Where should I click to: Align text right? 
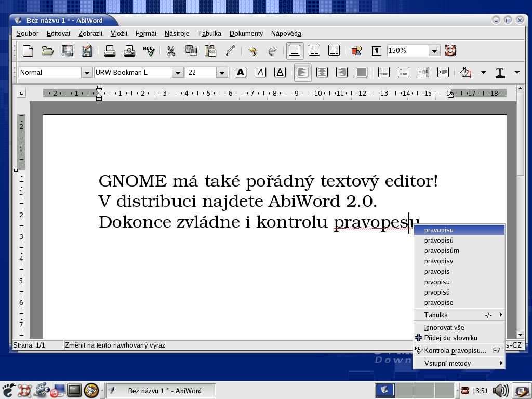pos(342,72)
